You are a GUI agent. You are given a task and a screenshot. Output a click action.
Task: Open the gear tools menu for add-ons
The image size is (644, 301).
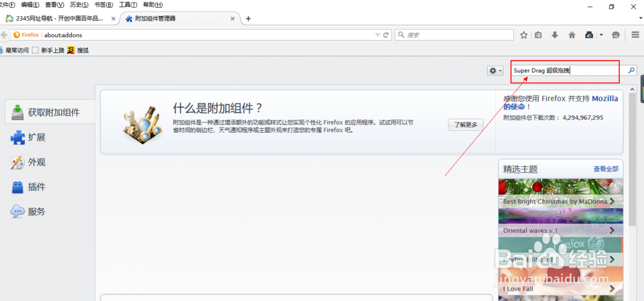pyautogui.click(x=495, y=71)
